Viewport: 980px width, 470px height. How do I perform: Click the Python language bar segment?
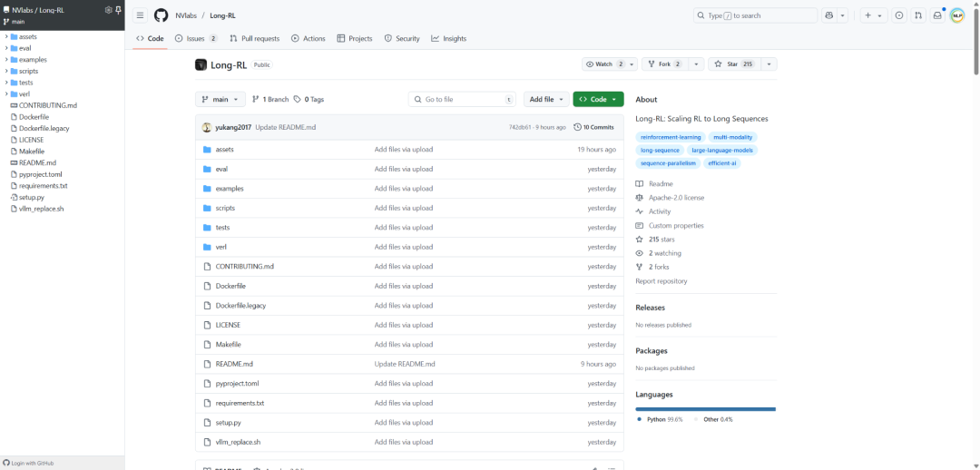706,408
